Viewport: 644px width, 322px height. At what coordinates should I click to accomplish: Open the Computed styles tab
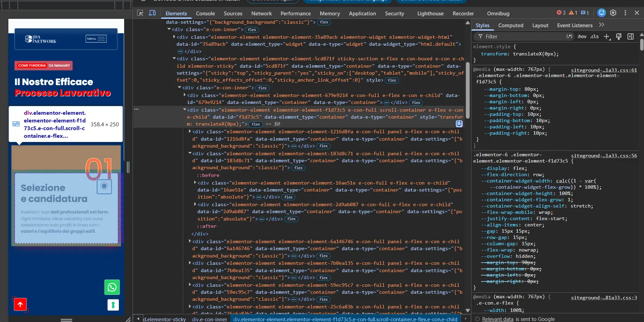coord(511,25)
